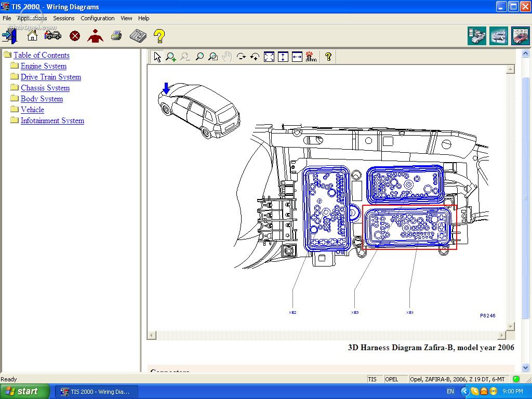Click the outer page scroll up chevron
This screenshot has width=532, height=399.
tap(526, 54)
